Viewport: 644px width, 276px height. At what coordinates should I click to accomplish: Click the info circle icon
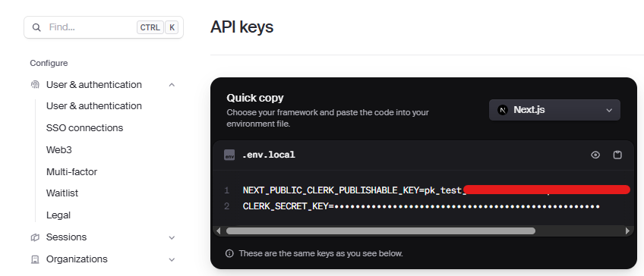coord(229,253)
